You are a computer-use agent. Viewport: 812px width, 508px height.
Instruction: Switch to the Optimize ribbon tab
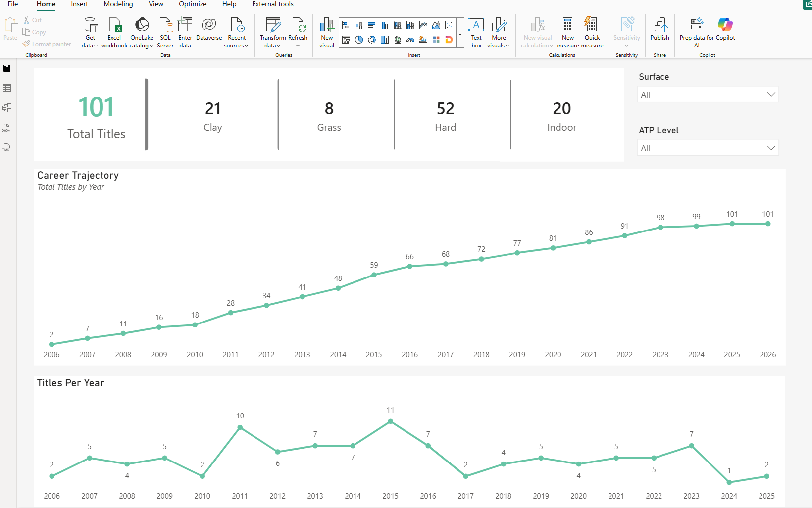pyautogui.click(x=193, y=4)
